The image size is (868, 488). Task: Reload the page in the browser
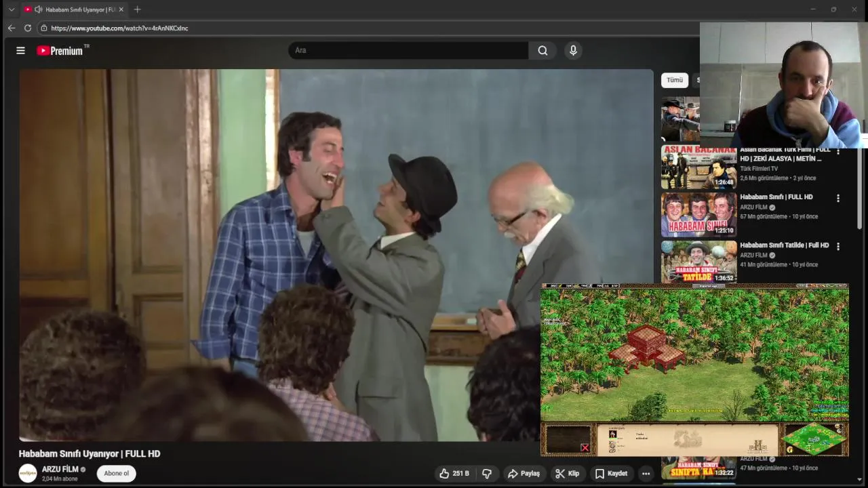click(28, 28)
